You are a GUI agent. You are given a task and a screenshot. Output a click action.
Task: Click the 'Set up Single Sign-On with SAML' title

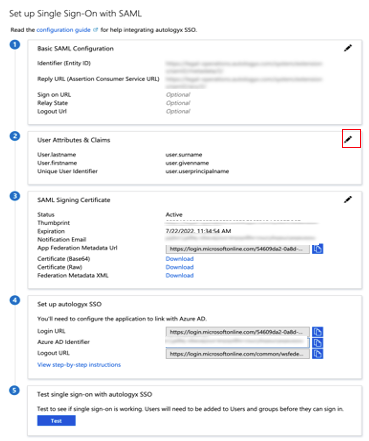(75, 14)
